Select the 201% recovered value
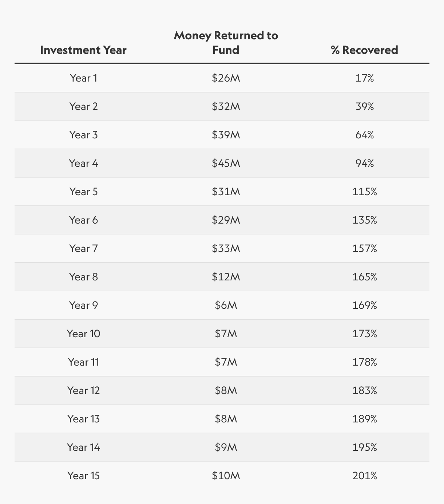The width and height of the screenshot is (444, 504). tap(364, 476)
